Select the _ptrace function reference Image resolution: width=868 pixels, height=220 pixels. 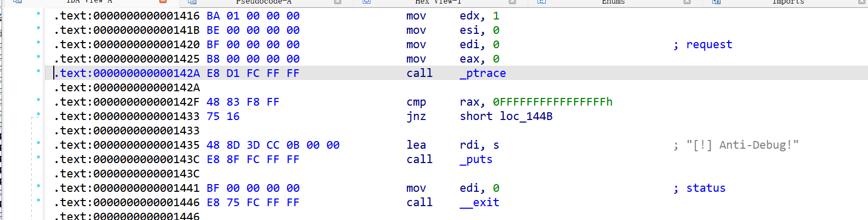click(483, 73)
